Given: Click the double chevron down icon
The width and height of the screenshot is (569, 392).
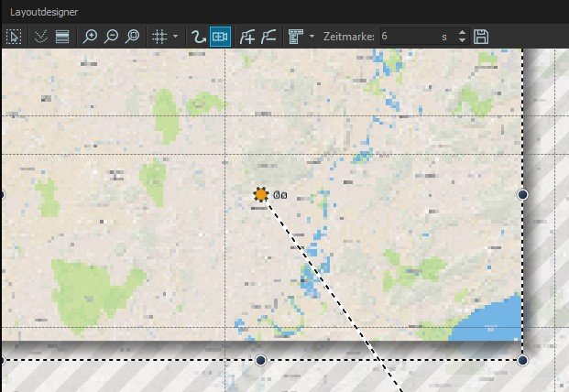Looking at the screenshot, I should click(x=39, y=37).
